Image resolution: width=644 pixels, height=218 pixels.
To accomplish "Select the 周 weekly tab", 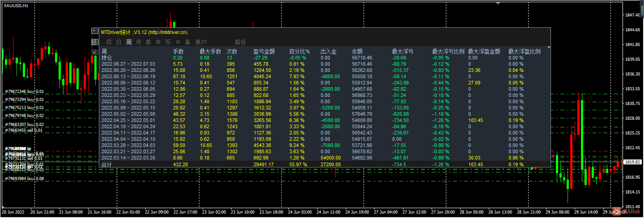I will (x=129, y=42).
